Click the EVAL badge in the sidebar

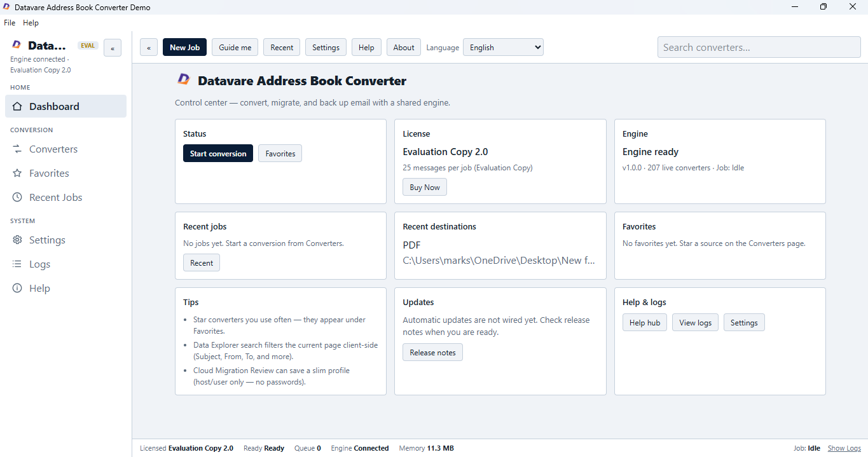(x=88, y=45)
